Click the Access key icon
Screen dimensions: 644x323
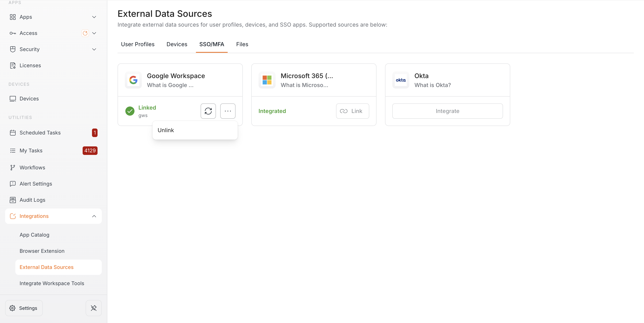coord(13,33)
